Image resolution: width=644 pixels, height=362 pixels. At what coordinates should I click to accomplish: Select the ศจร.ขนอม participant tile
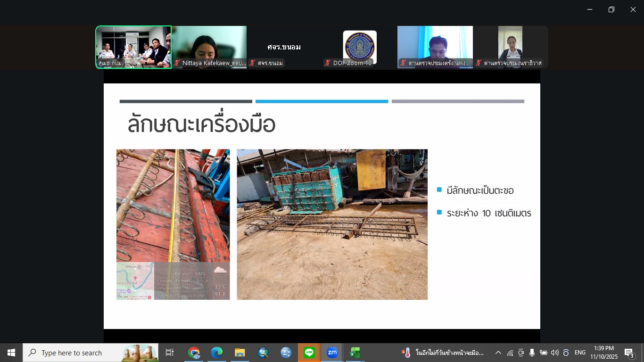(284, 47)
